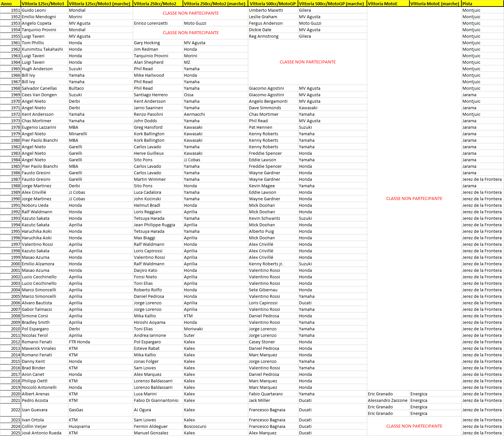Image resolution: width=504 pixels, height=436 pixels.
Task: Click the "Umberto Masetti" cell
Action: (266, 10)
